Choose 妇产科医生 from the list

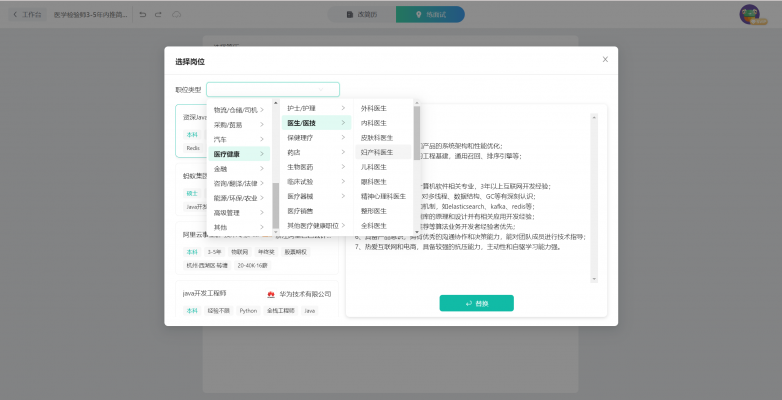coord(377,152)
